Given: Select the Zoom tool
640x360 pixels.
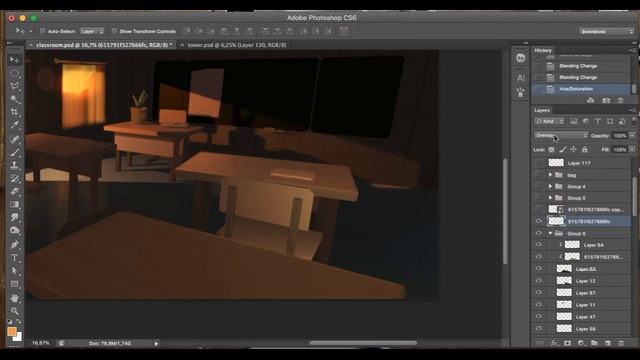Looking at the screenshot, I should click(14, 311).
